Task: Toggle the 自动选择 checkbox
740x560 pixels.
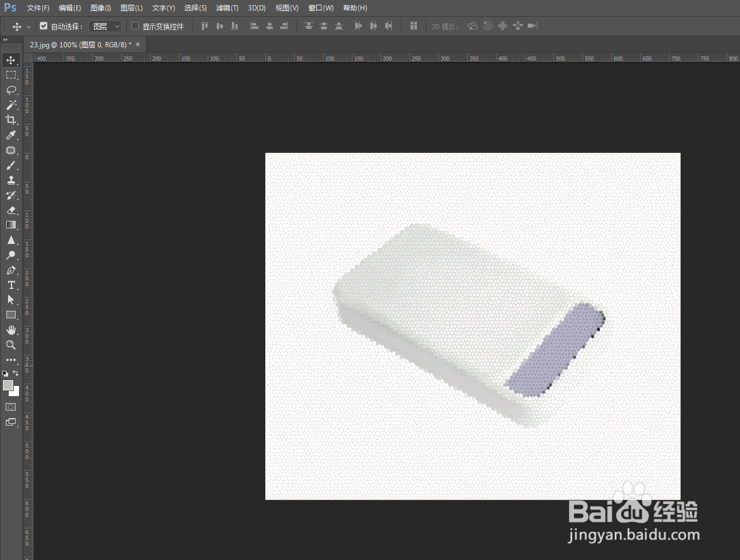Action: click(x=44, y=26)
